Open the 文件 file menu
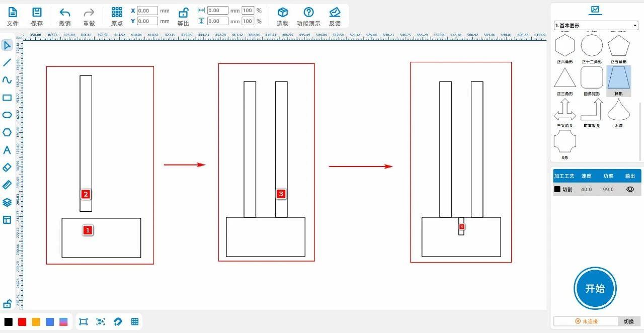The image size is (644, 333). coord(13,16)
